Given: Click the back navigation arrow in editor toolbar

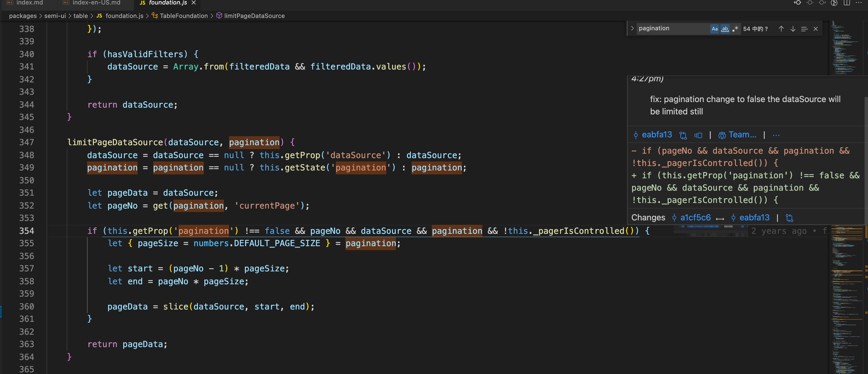Looking at the screenshot, I should click(798, 3).
